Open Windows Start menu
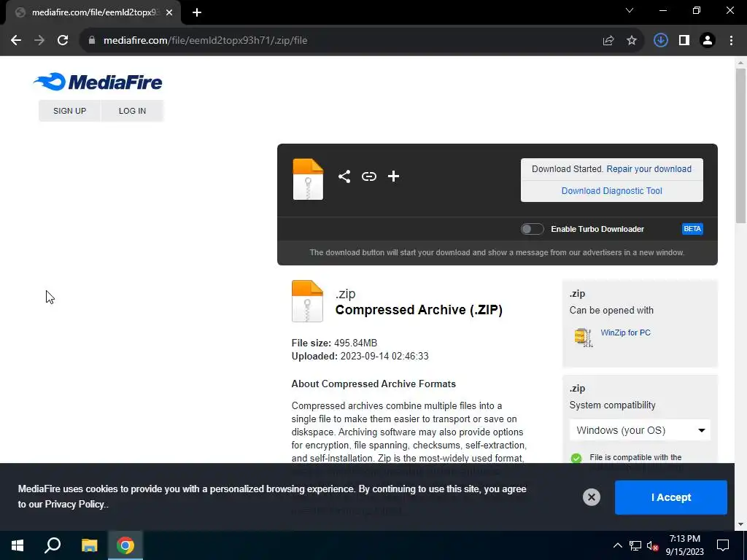747x560 pixels. tap(18, 545)
